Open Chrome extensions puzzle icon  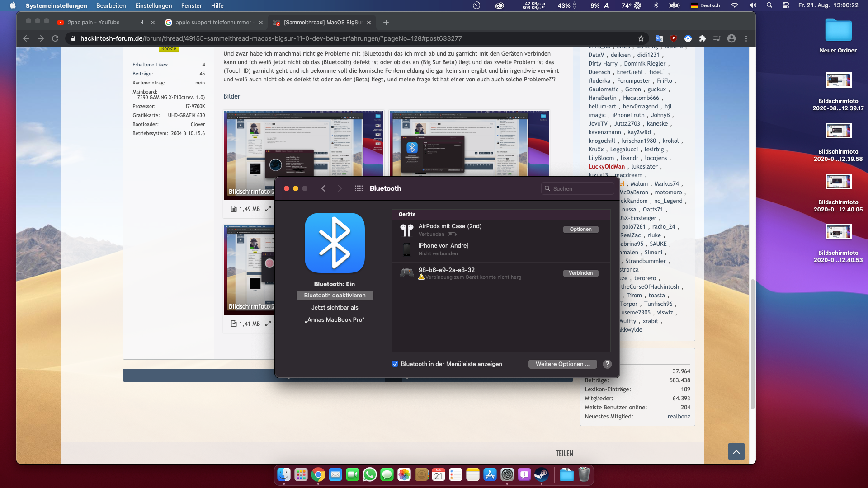tap(702, 38)
